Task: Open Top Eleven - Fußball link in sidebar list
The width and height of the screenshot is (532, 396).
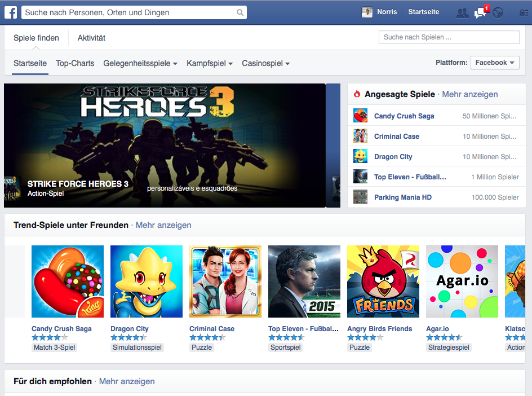Action: click(x=410, y=177)
